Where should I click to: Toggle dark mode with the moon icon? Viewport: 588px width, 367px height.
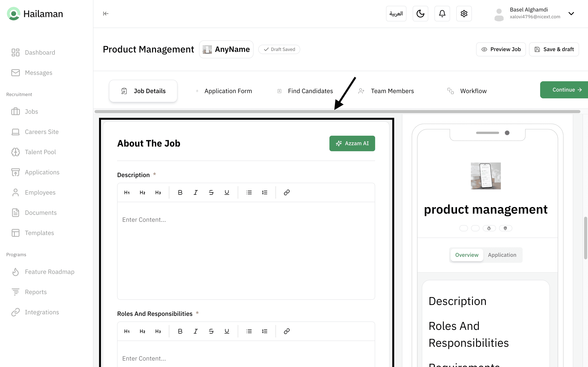coord(420,14)
